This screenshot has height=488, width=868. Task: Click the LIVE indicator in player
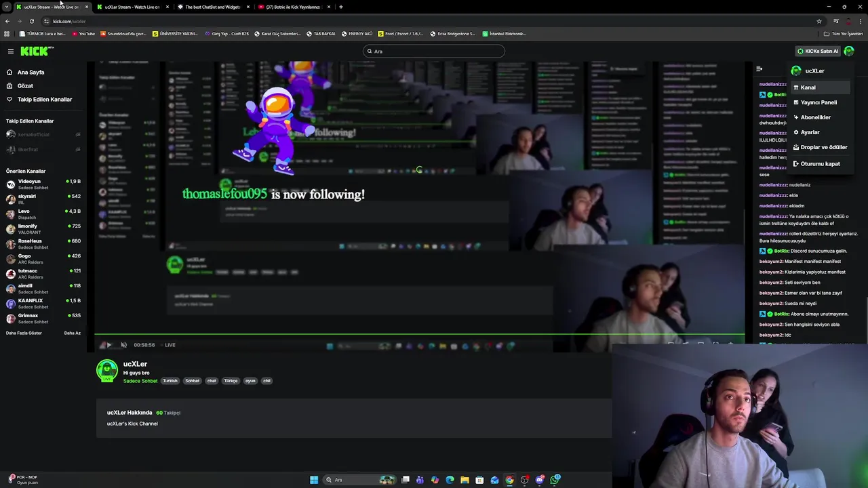[167, 345]
